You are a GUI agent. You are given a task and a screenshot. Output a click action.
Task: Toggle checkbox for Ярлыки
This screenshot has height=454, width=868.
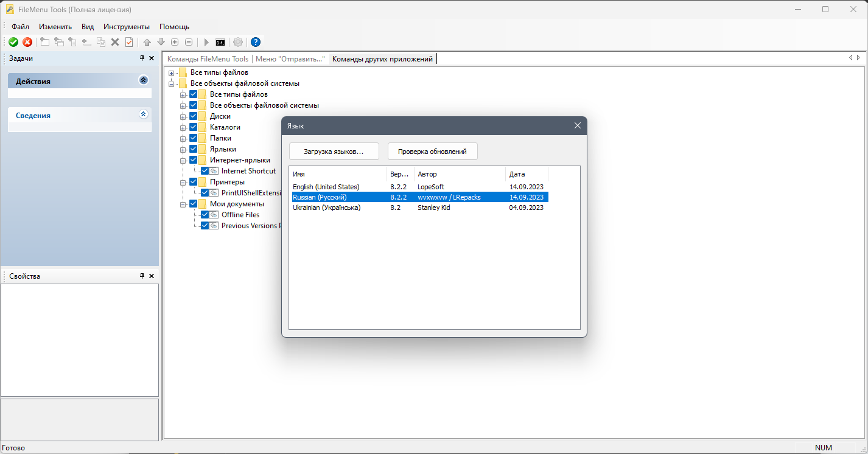[x=194, y=149]
